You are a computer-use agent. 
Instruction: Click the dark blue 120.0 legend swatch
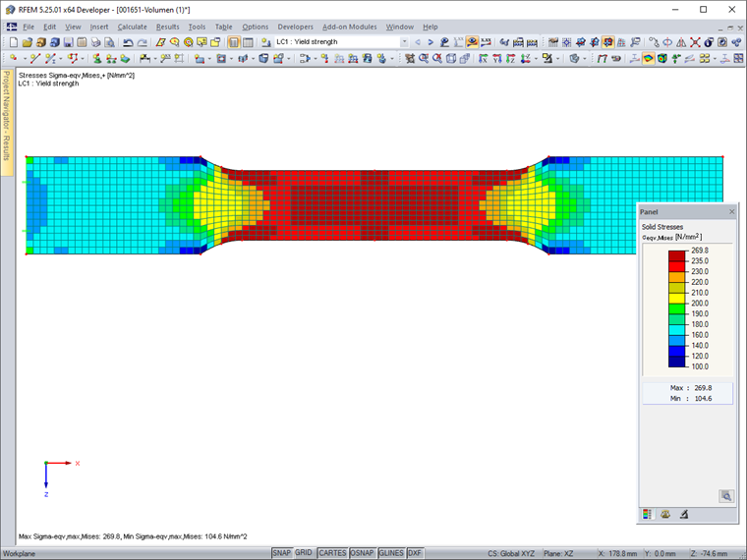pos(676,362)
